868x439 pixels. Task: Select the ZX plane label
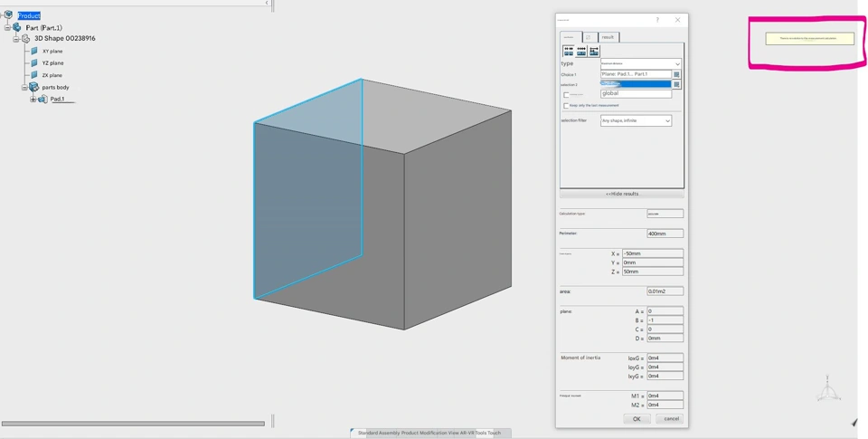coord(52,75)
